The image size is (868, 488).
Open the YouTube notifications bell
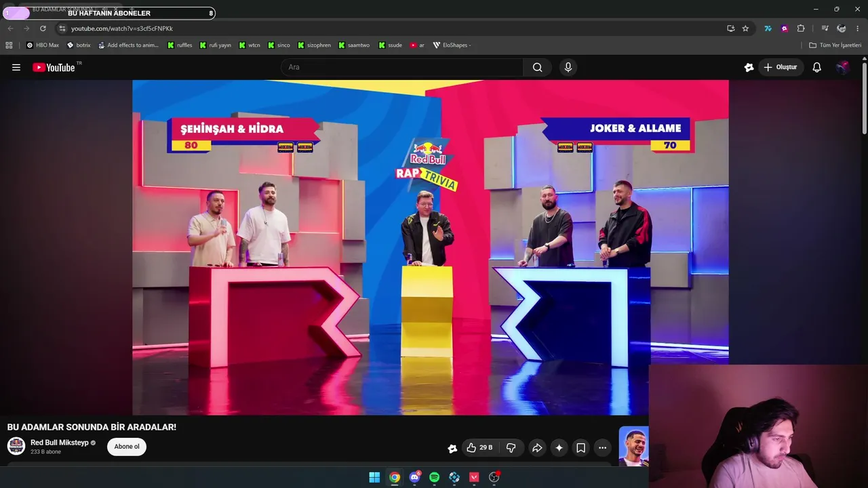point(816,67)
